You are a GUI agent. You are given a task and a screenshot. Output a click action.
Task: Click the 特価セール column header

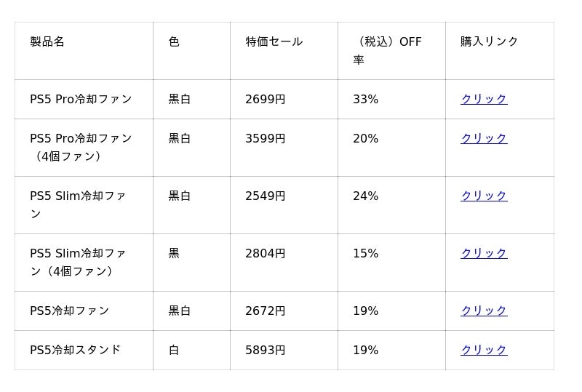coord(274,41)
